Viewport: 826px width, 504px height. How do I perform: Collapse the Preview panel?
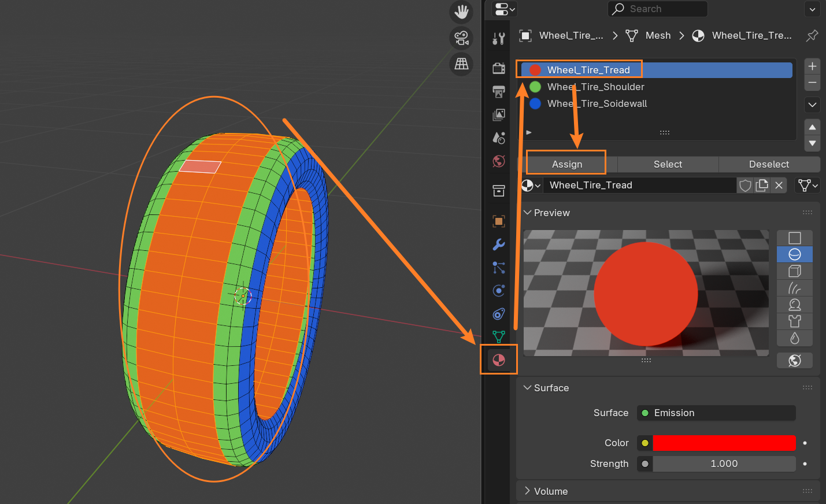[551, 213]
